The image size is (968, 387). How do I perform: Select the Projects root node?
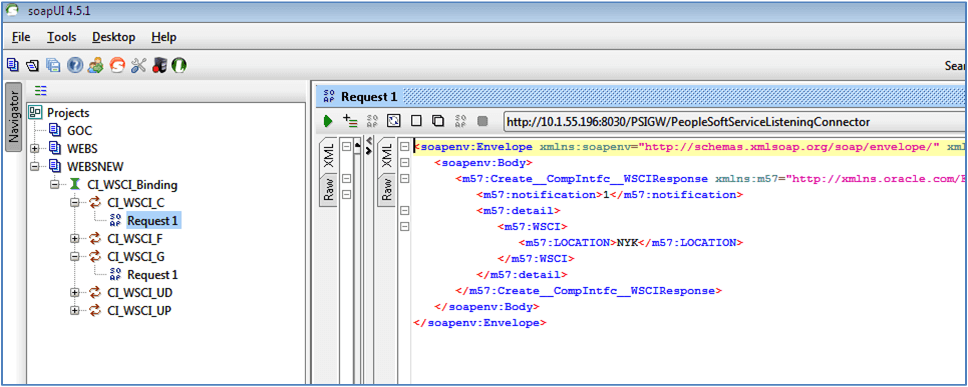(x=68, y=113)
